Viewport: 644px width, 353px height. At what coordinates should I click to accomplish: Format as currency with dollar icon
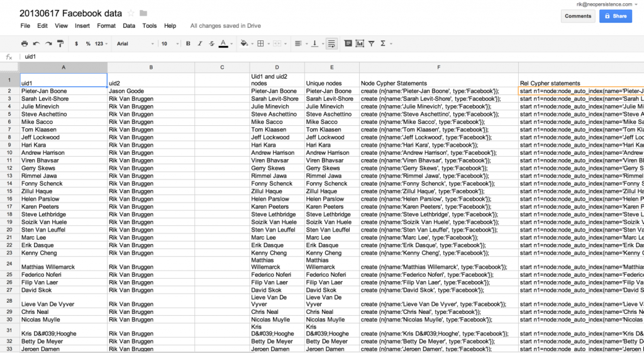(x=76, y=43)
